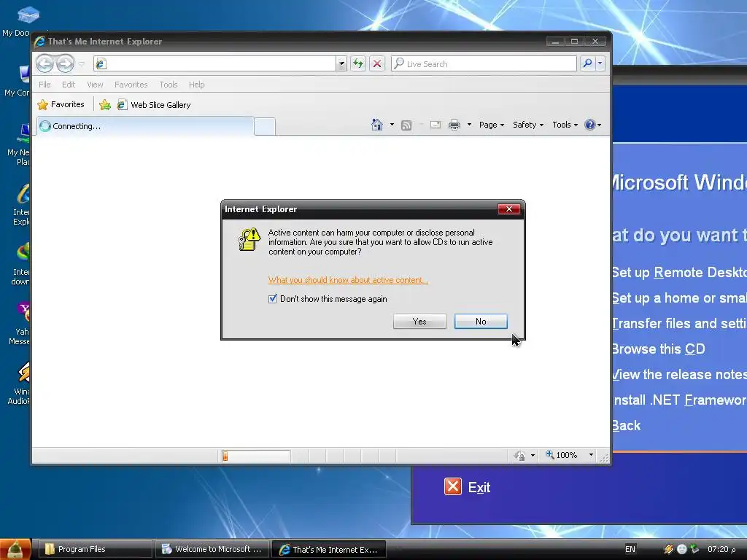Click Add to Favorites Bar star icon
This screenshot has height=560, width=747.
(x=105, y=105)
